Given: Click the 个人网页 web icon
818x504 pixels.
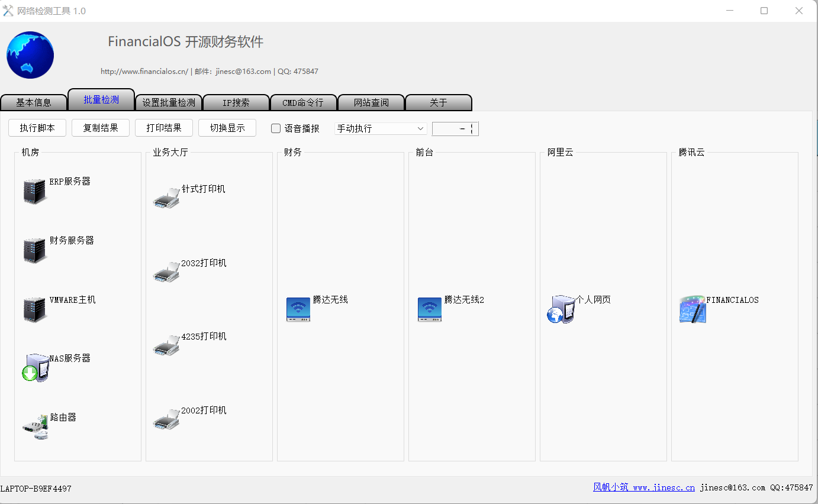Looking at the screenshot, I should point(561,309).
